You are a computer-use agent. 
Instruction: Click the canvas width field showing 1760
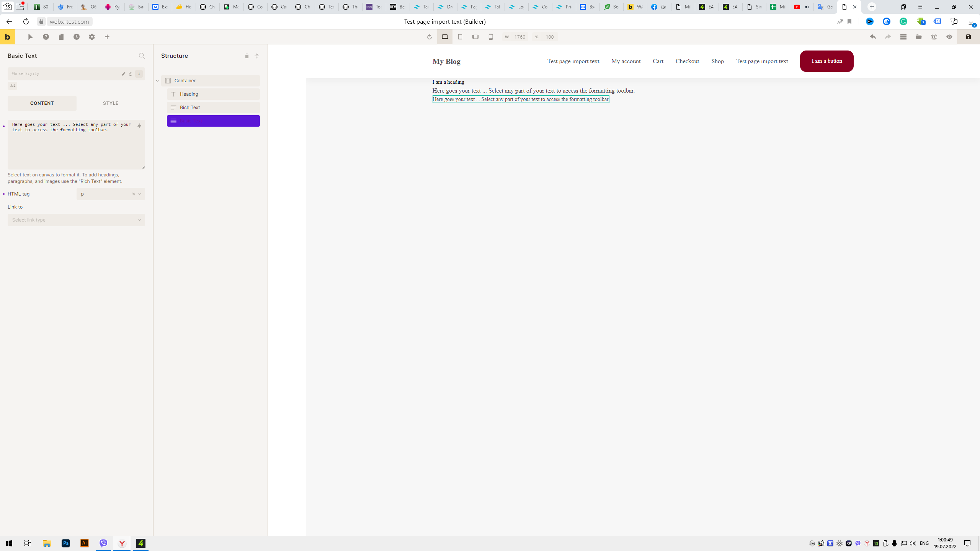[515, 37]
